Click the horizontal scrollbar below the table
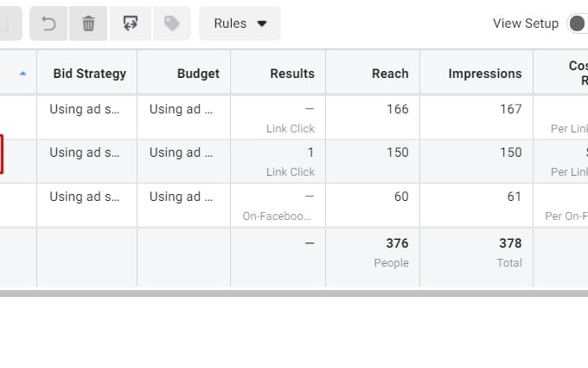 tap(294, 294)
